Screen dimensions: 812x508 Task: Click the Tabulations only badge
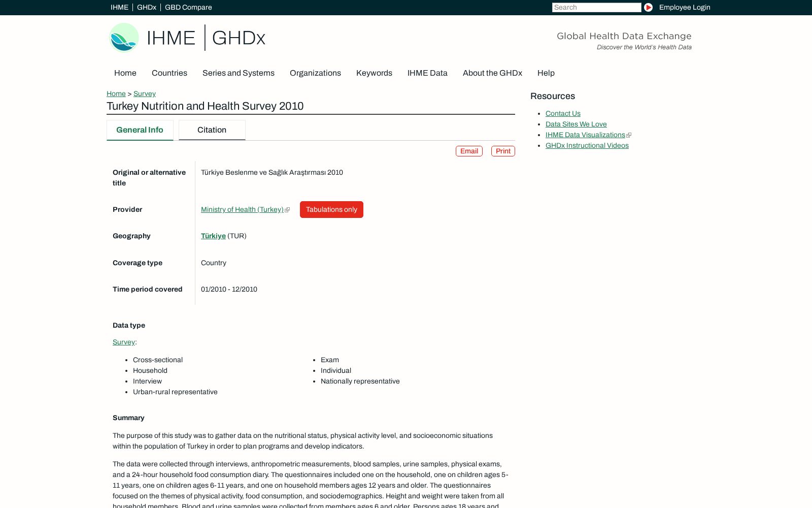(x=331, y=209)
